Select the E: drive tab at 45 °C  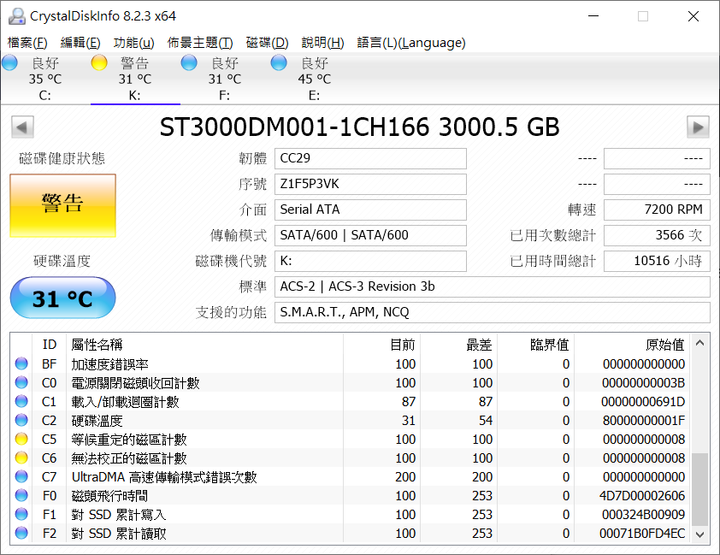click(x=314, y=78)
